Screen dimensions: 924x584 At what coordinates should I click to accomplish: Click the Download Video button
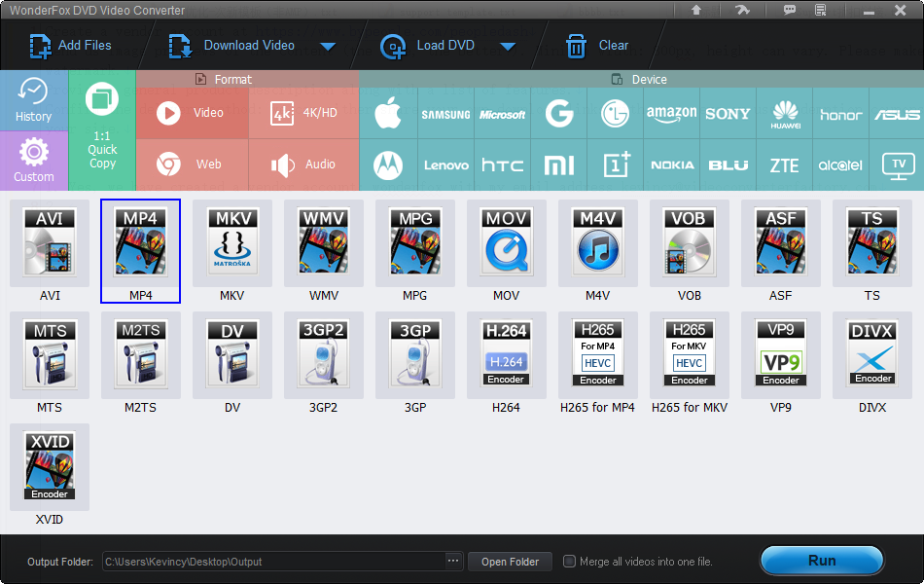(x=231, y=46)
